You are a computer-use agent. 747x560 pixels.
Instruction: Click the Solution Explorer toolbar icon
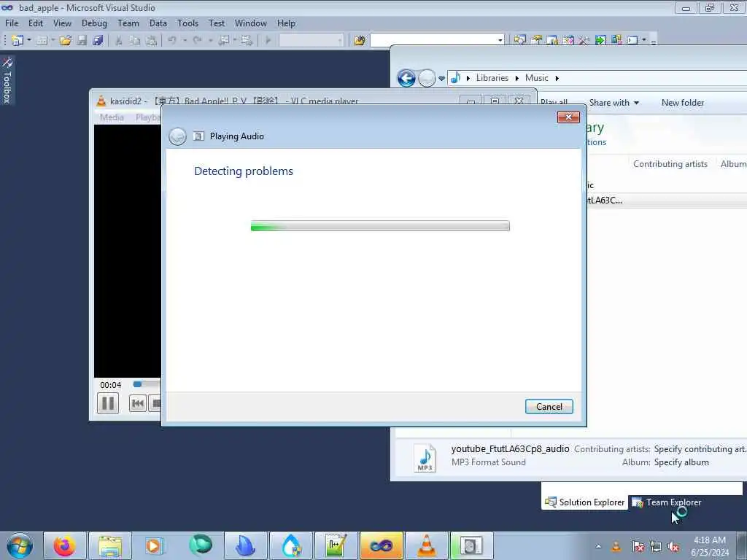click(519, 41)
